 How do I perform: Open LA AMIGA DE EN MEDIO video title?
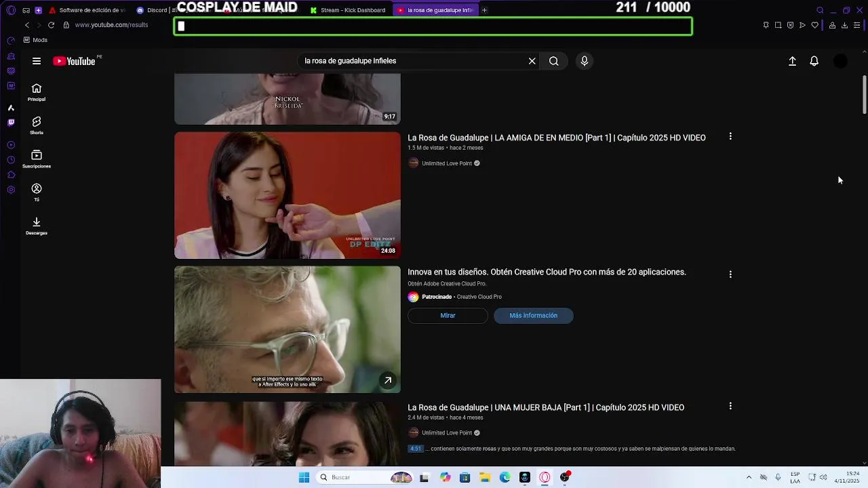557,138
